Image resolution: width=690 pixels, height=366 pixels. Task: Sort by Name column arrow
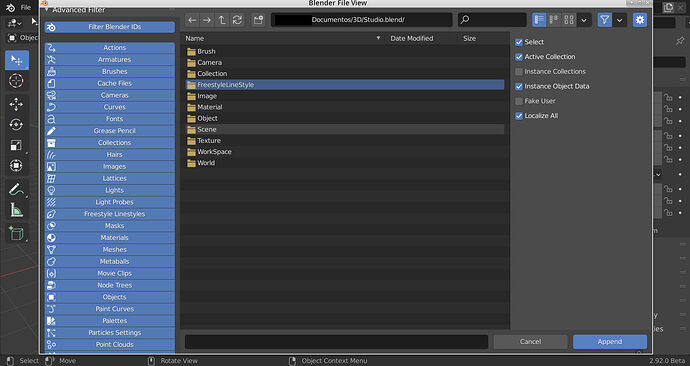tap(378, 38)
